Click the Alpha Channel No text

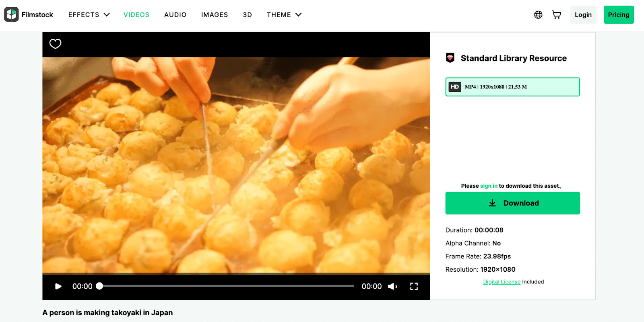click(473, 243)
